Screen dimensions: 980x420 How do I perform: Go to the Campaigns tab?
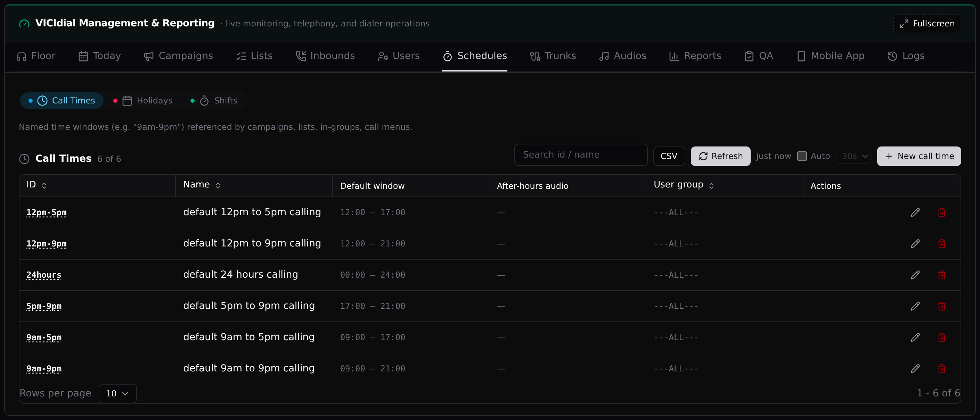click(178, 56)
